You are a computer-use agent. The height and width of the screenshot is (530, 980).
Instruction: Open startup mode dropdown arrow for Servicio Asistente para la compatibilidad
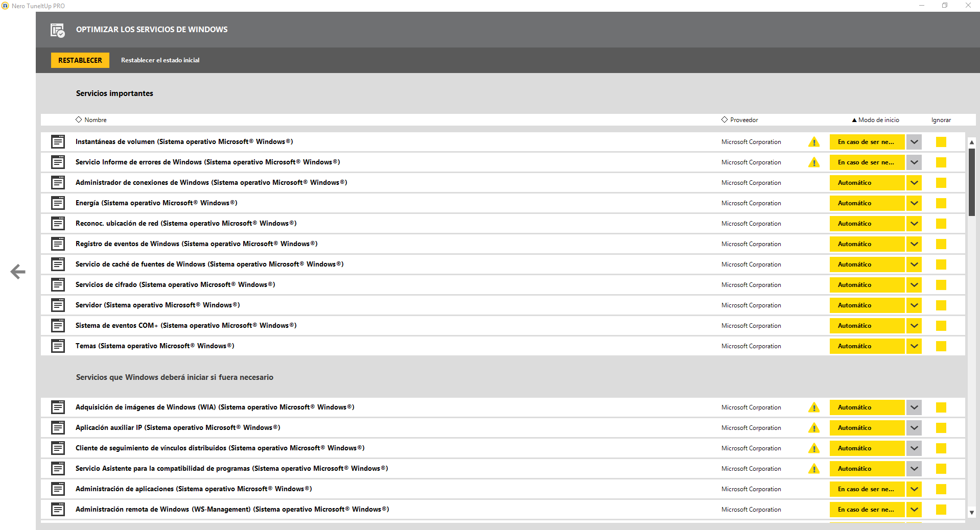pos(914,469)
